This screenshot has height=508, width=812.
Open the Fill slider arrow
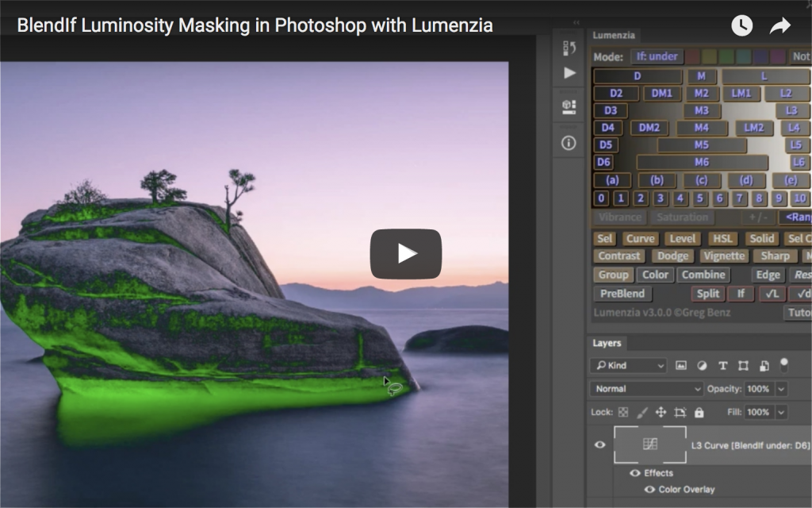click(781, 412)
